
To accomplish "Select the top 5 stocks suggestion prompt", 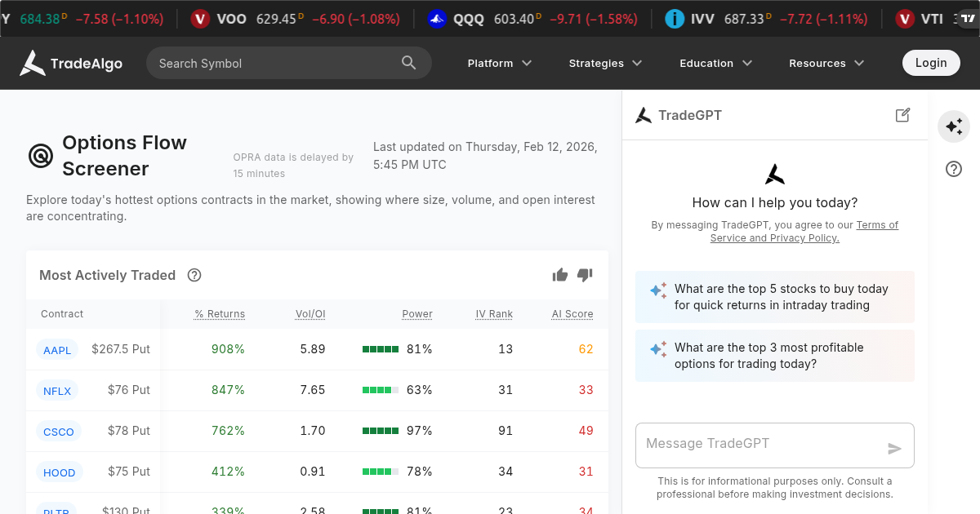I will click(775, 297).
